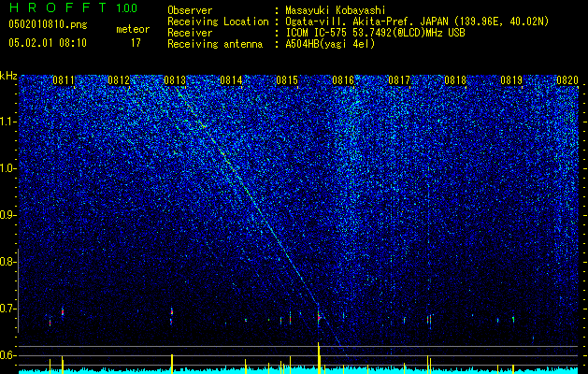This screenshot has height=374, width=588.
Task: Click the 0.9 frequency axis label
Action: (x=7, y=215)
